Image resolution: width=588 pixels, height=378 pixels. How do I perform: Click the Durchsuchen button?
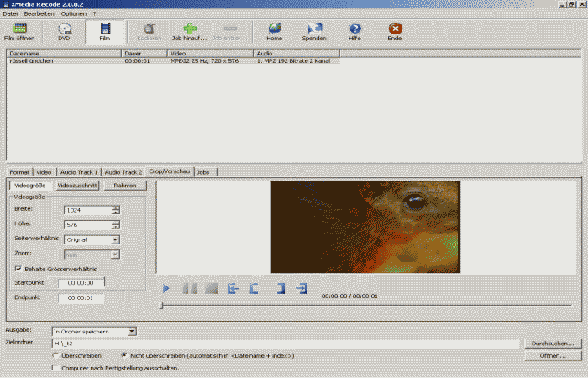pos(552,344)
